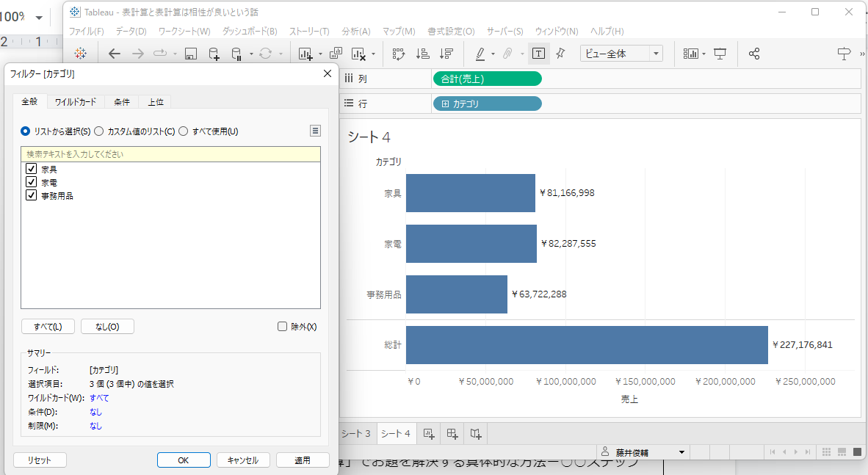Screen dimensions: 868x475
Task: Click the guide signpost icon in toolbar
Action: (845, 54)
